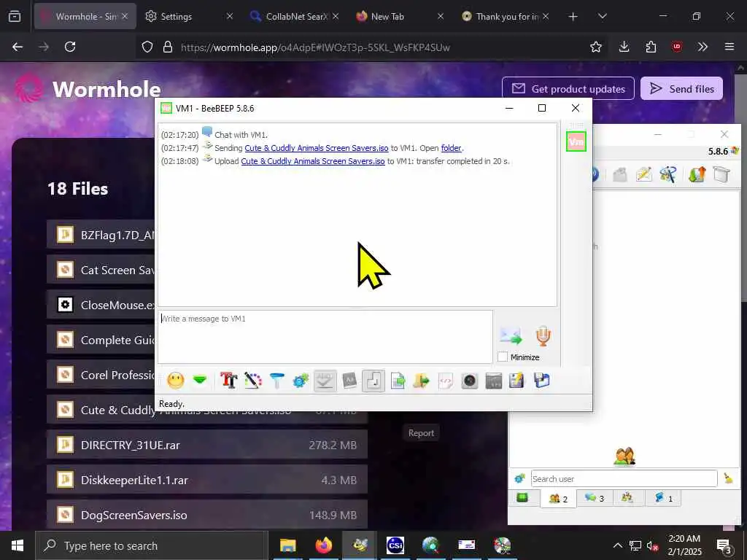Click the gray box icon in BeeBEEP main toolbar
The image size is (747, 560).
tap(620, 175)
